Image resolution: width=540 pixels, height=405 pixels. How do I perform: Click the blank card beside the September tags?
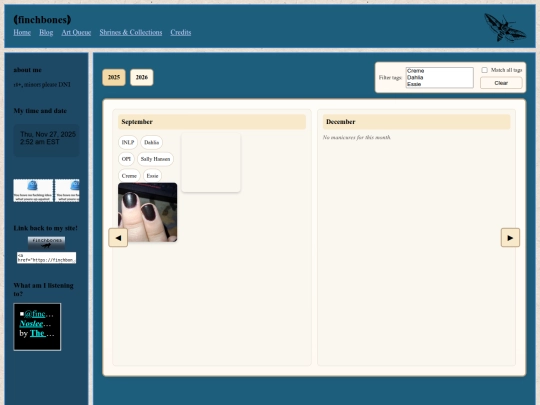pyautogui.click(x=211, y=162)
